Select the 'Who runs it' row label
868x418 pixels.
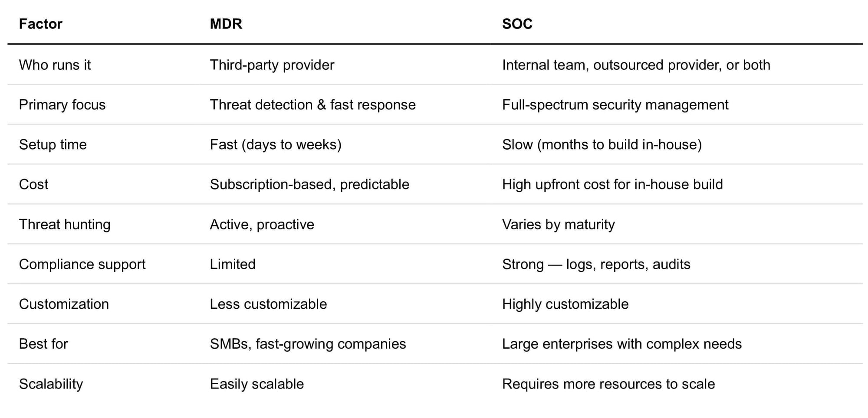point(55,65)
